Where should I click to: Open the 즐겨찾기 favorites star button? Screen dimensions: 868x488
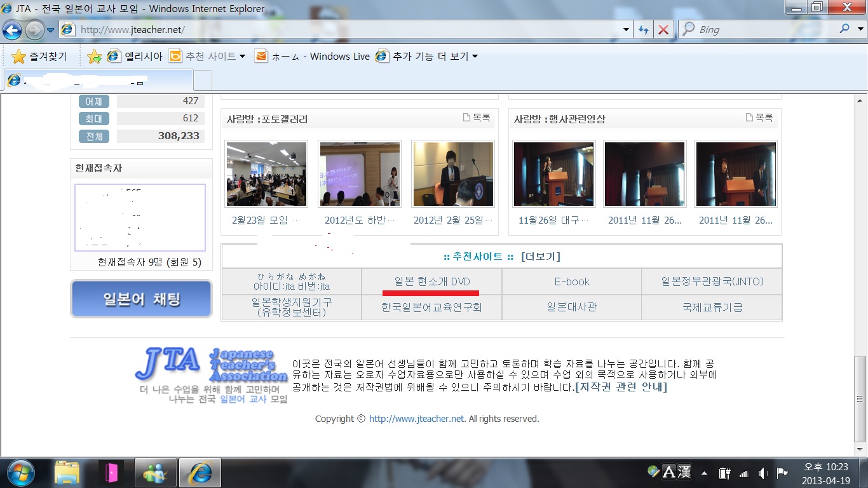click(x=39, y=57)
